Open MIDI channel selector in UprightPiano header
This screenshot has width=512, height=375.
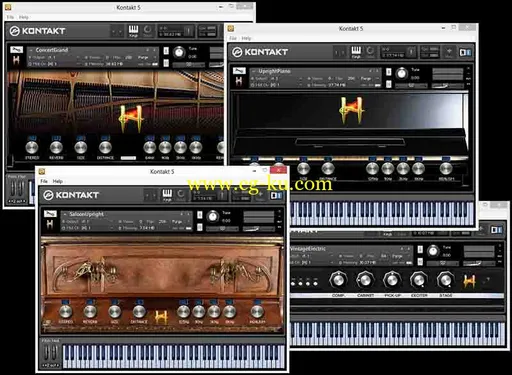[277, 85]
